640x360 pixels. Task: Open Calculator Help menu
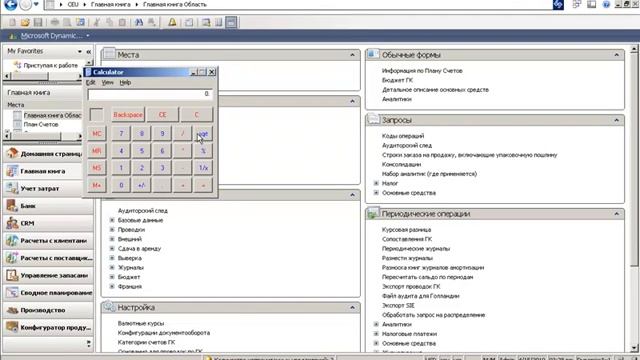pyautogui.click(x=125, y=82)
